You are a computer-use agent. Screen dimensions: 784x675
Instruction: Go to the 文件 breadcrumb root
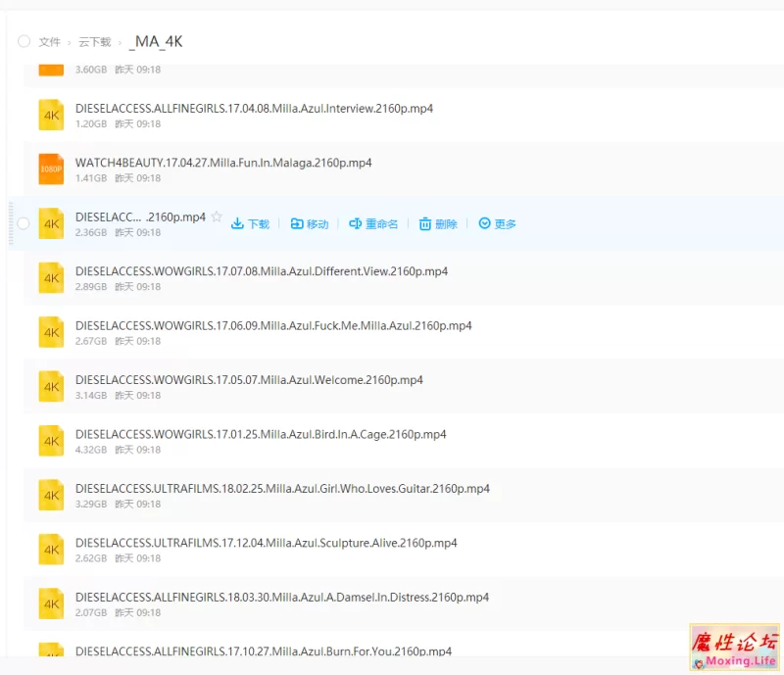(x=49, y=42)
